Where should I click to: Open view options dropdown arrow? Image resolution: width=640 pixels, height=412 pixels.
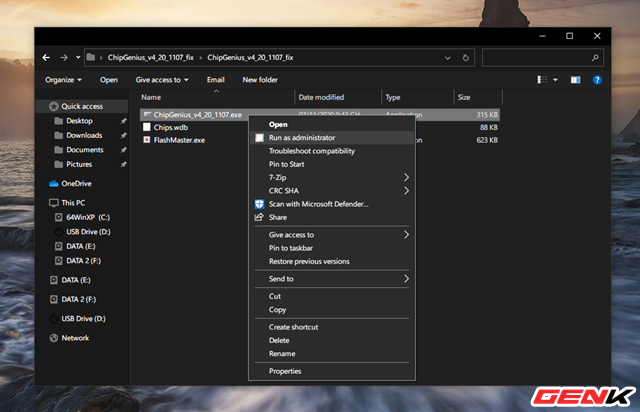pos(556,80)
